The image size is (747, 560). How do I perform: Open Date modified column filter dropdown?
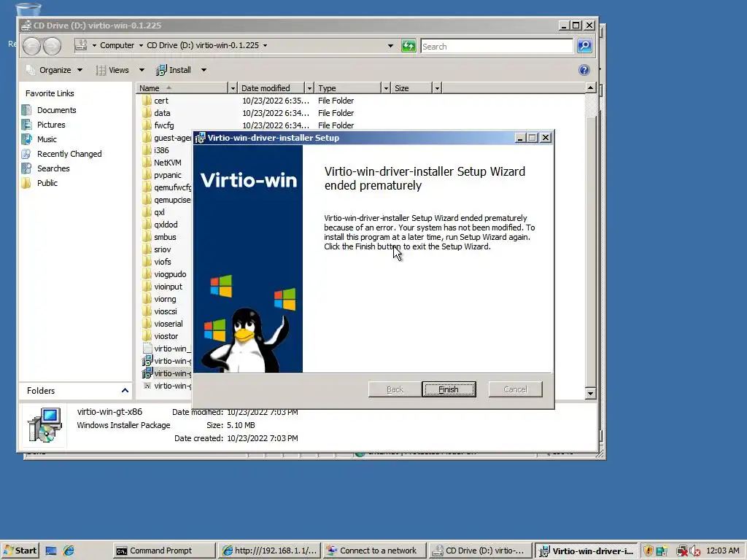(x=309, y=88)
